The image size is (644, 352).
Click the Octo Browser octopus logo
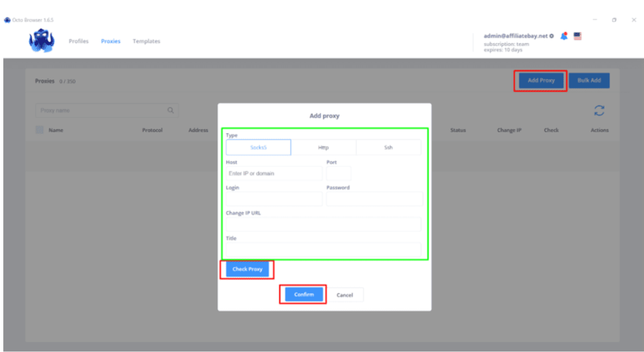click(41, 41)
